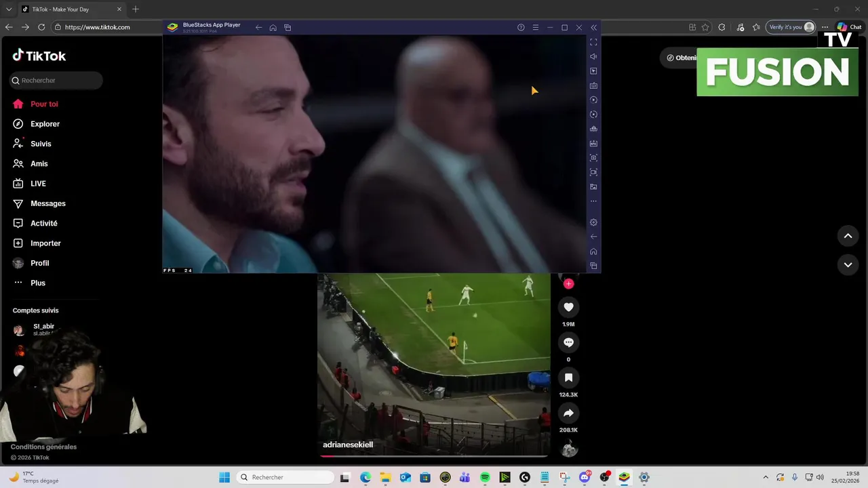
Task: Click the BlueStacks install APK icon
Action: [593, 144]
